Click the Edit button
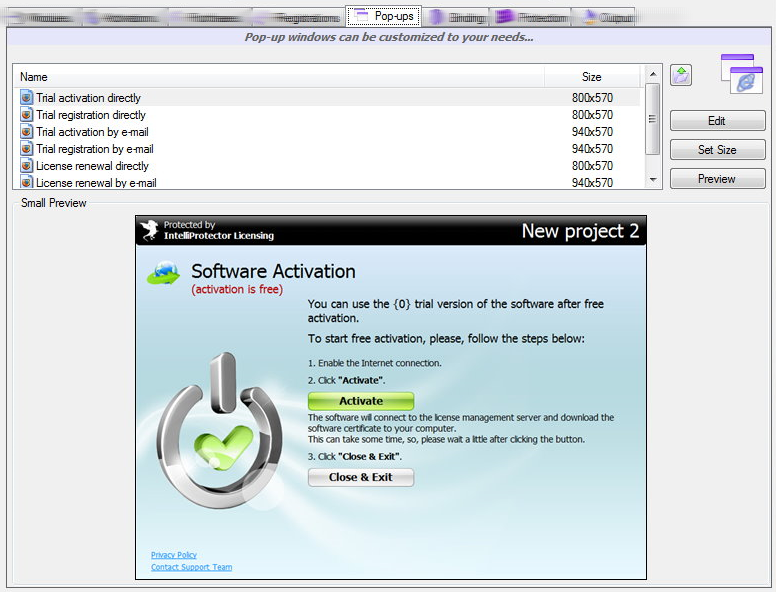This screenshot has width=776, height=592. coord(717,121)
